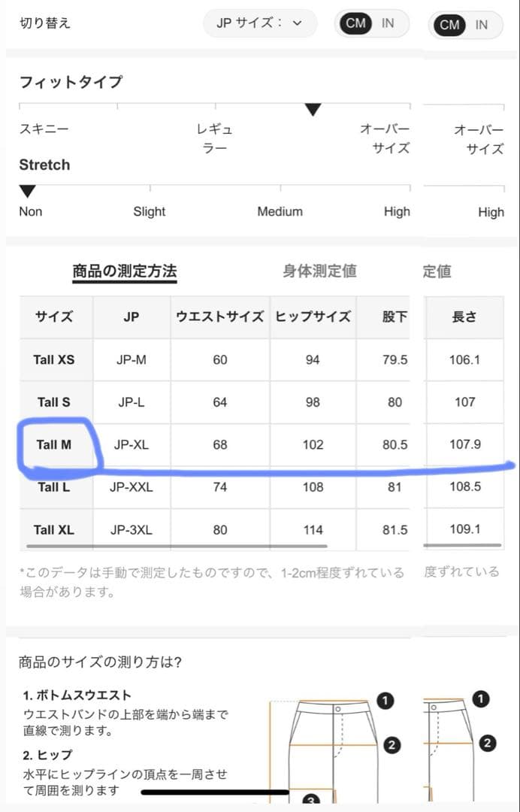This screenshot has height=812, width=520.
Task: Click the 股下 column header
Action: tap(395, 317)
